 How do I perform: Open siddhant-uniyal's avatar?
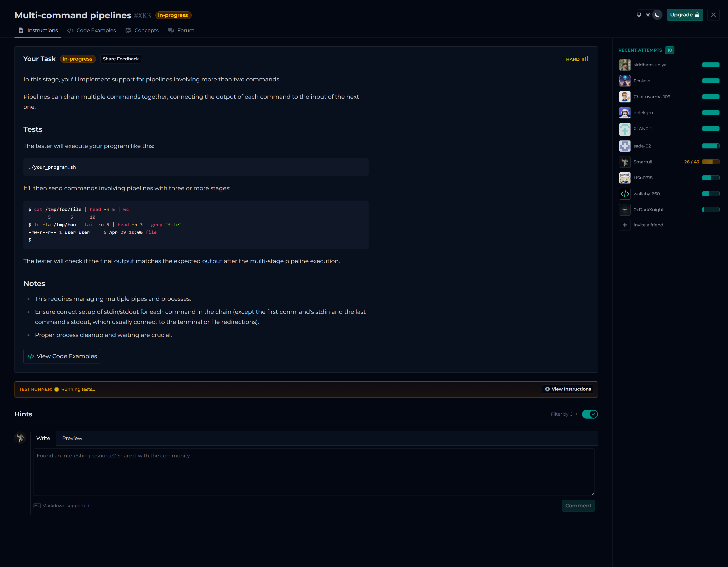625,65
